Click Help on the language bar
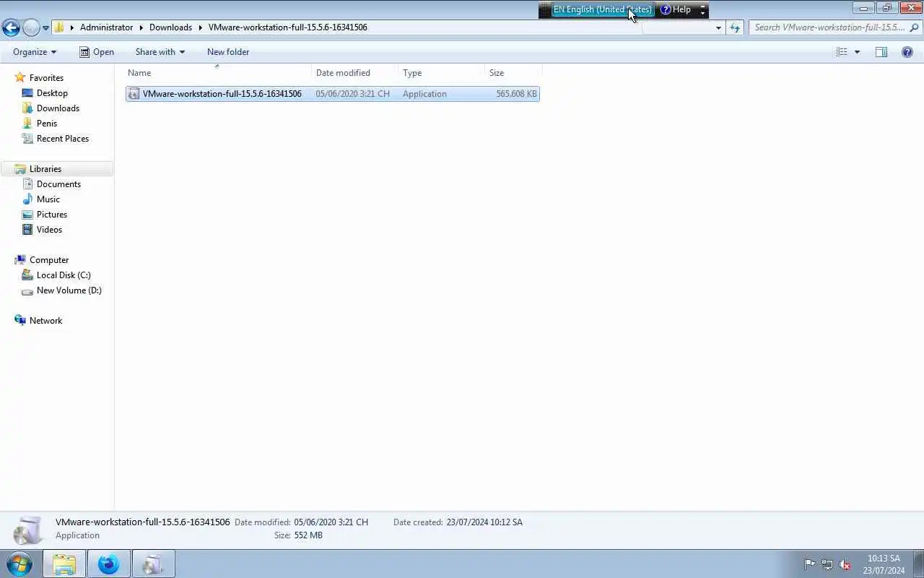The height and width of the screenshot is (578, 924). pos(676,9)
